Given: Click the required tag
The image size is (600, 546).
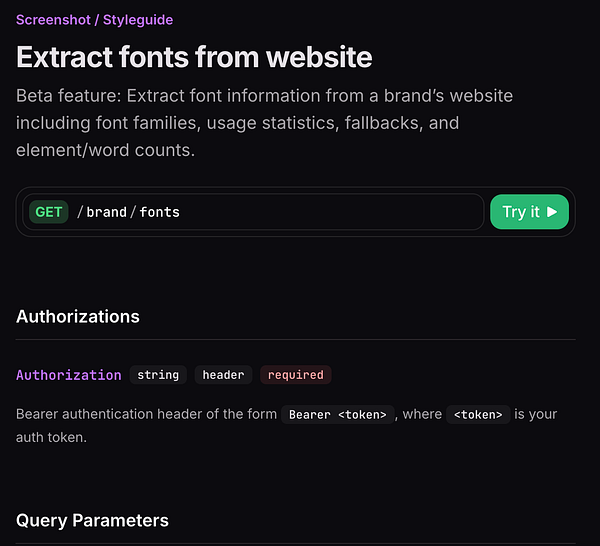Looking at the screenshot, I should click(295, 375).
